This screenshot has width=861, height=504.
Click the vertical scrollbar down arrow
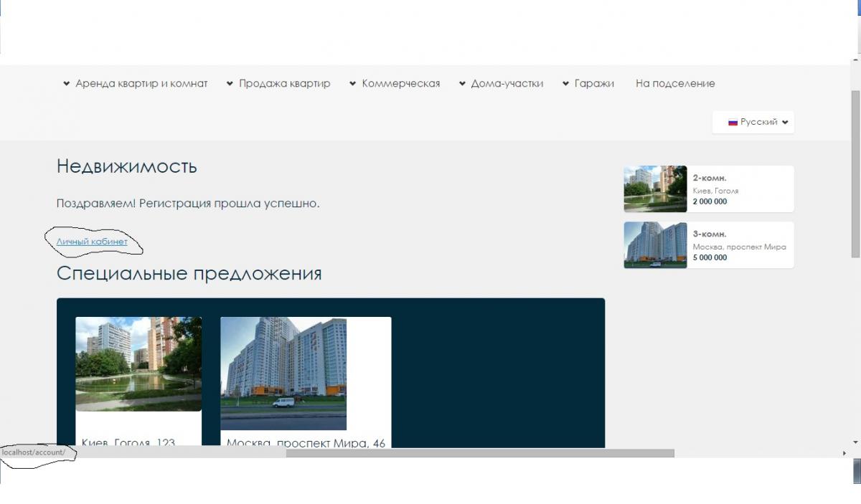coord(855,442)
